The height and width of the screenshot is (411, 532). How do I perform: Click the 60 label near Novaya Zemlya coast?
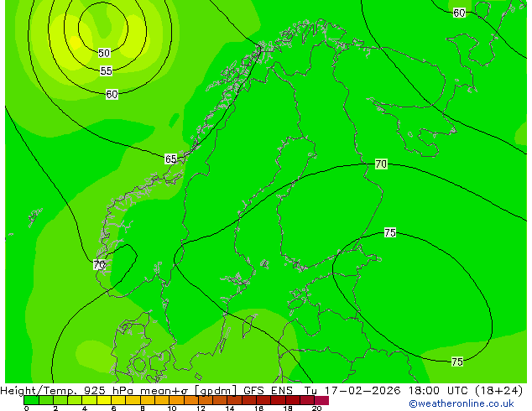click(x=459, y=13)
